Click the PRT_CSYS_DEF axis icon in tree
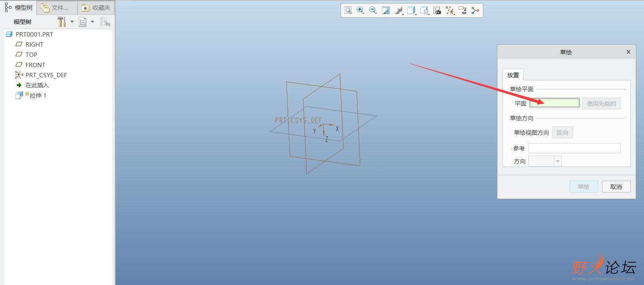644x285 pixels. pyautogui.click(x=19, y=75)
